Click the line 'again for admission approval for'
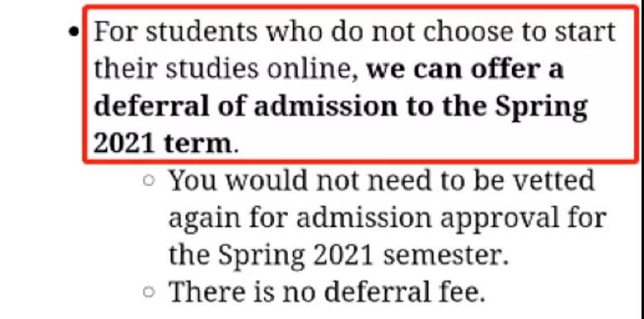The height and width of the screenshot is (319, 644). pyautogui.click(x=388, y=218)
